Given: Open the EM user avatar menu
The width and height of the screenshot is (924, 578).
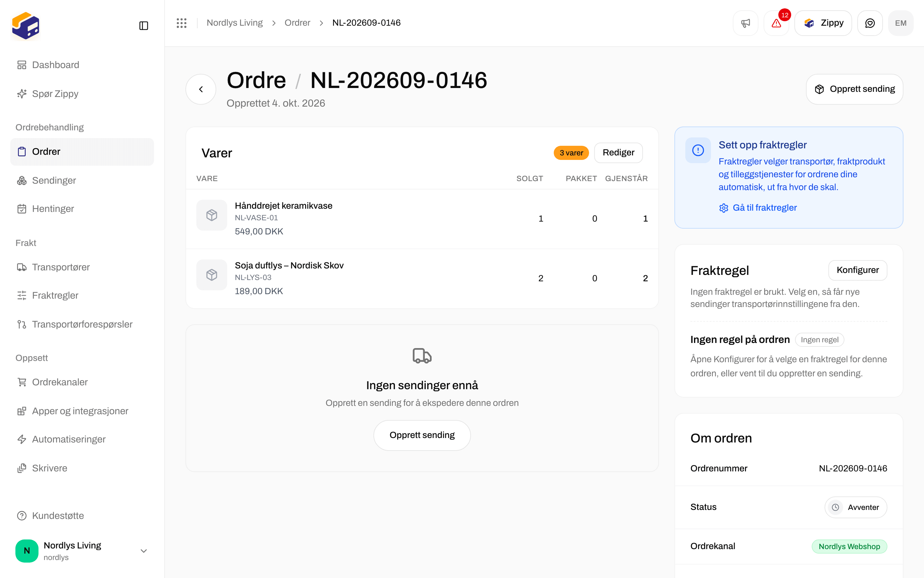Looking at the screenshot, I should [x=901, y=23].
